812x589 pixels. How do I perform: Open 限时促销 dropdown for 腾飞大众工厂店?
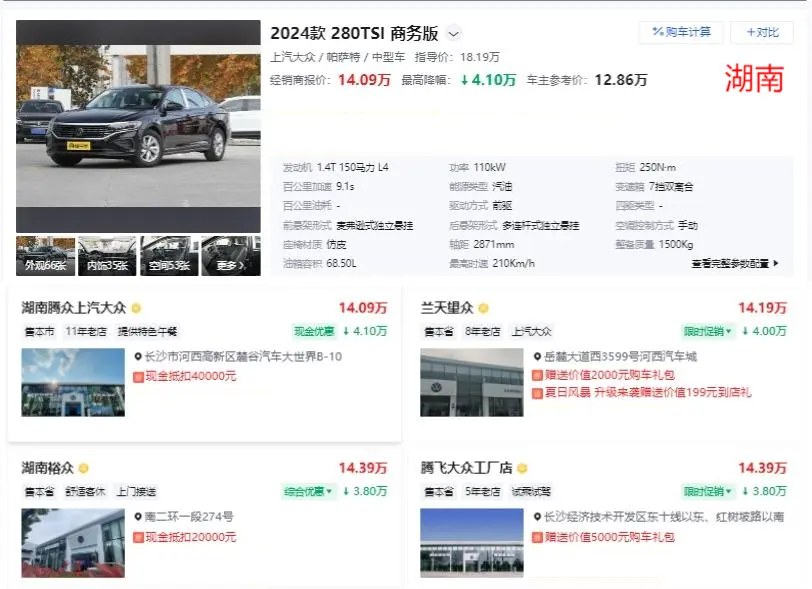(707, 491)
